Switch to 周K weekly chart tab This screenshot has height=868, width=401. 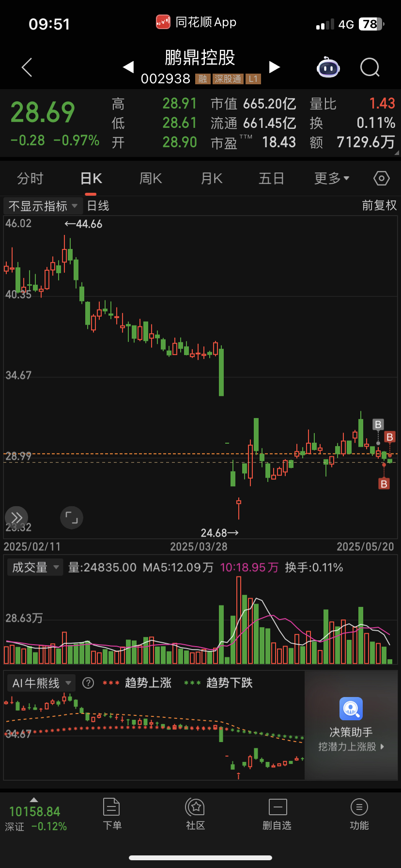(151, 179)
